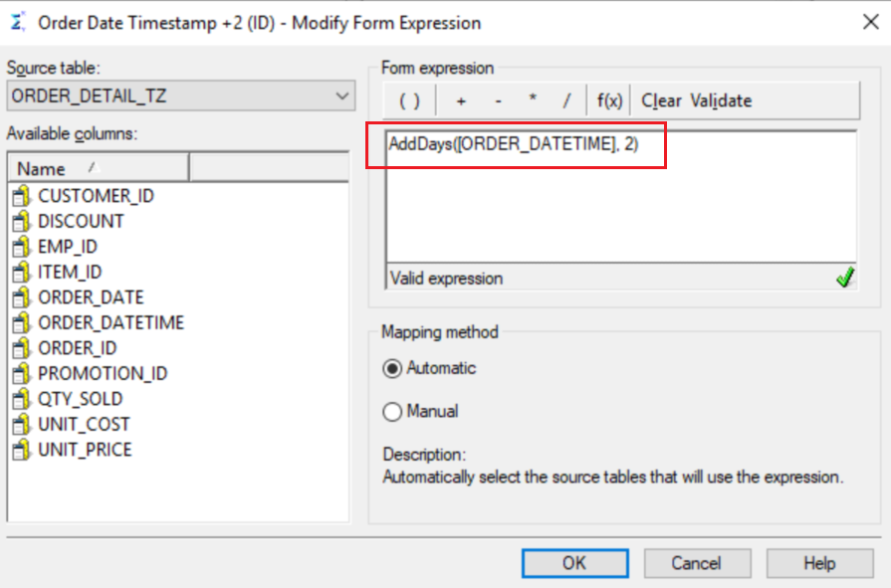The image size is (891, 588).
Task: Clear the form expression
Action: click(x=661, y=101)
